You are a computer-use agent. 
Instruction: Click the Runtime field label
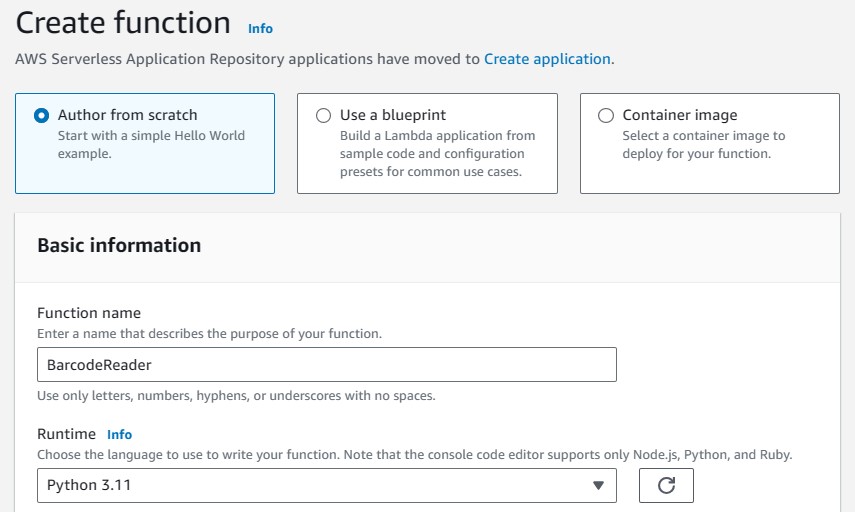66,434
